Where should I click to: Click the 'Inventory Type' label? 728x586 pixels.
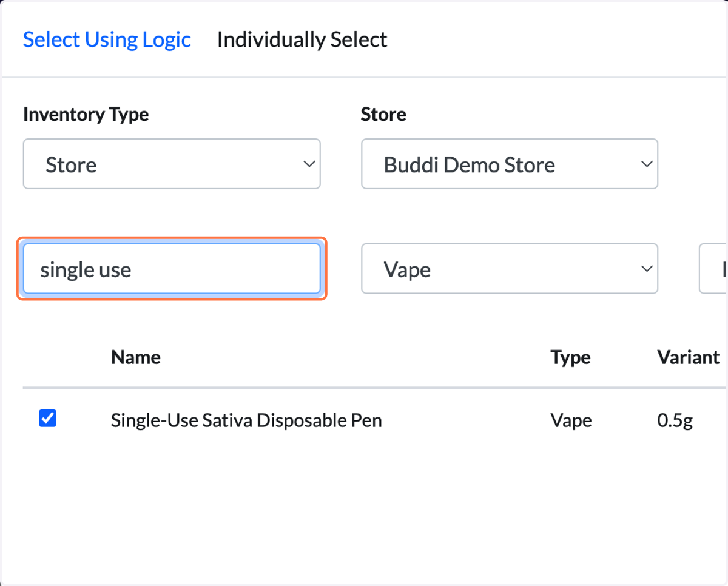pos(86,114)
